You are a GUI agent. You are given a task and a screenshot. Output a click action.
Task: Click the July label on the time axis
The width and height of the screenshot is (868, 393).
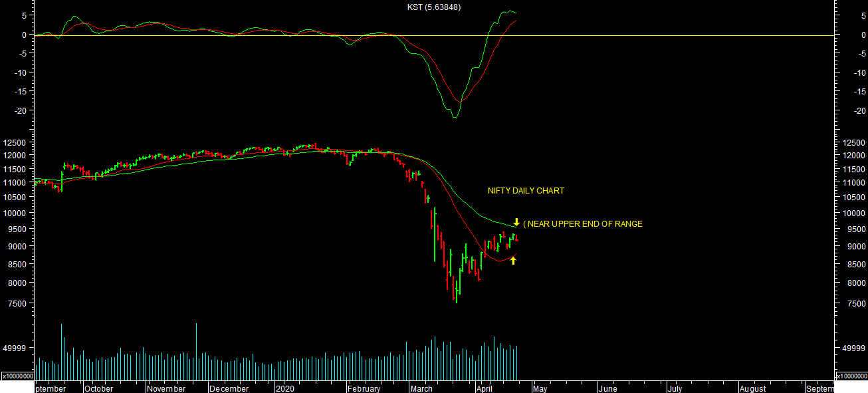[675, 388]
